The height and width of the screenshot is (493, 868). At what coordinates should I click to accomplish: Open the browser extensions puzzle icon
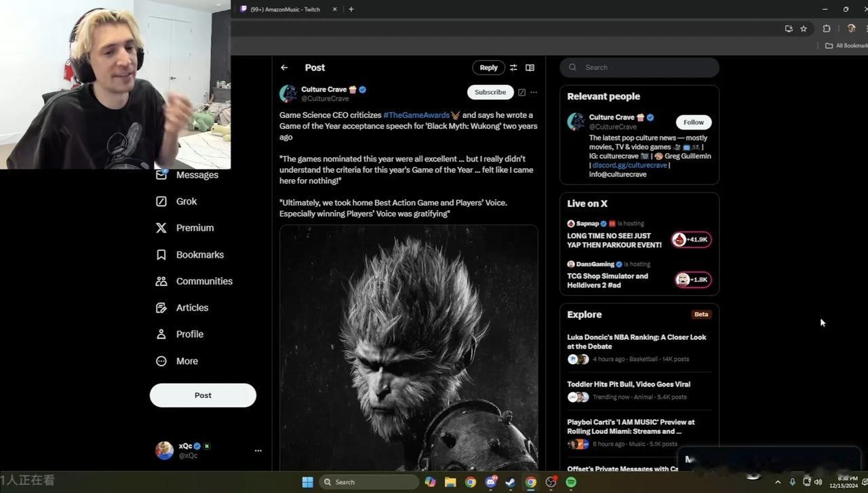click(827, 28)
